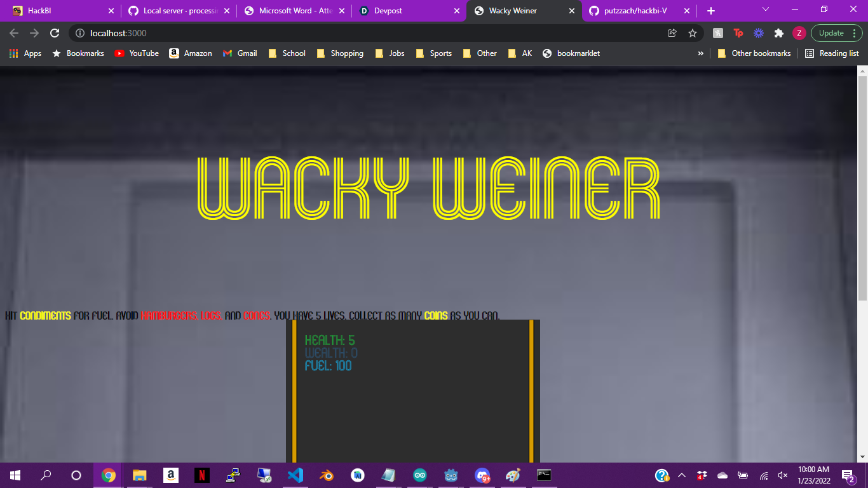This screenshot has width=868, height=488.
Task: Click the FUEL: 100 text in game
Action: [x=328, y=365]
